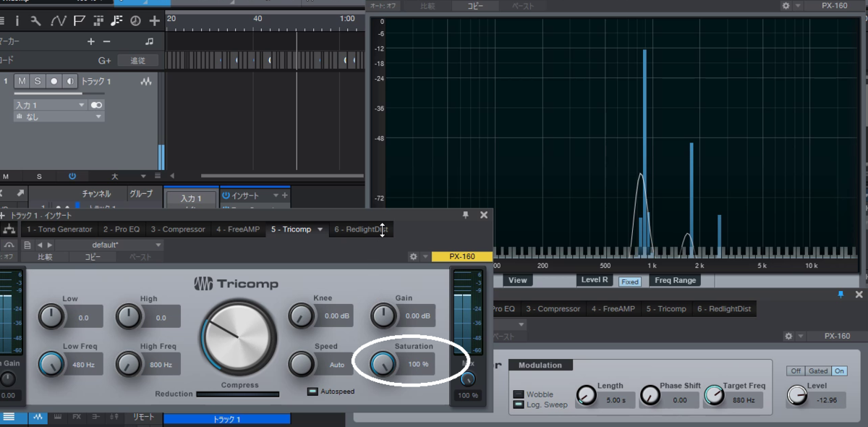This screenshot has height=427, width=868.
Task: Open Tricomp settings gear icon
Action: coord(413,256)
